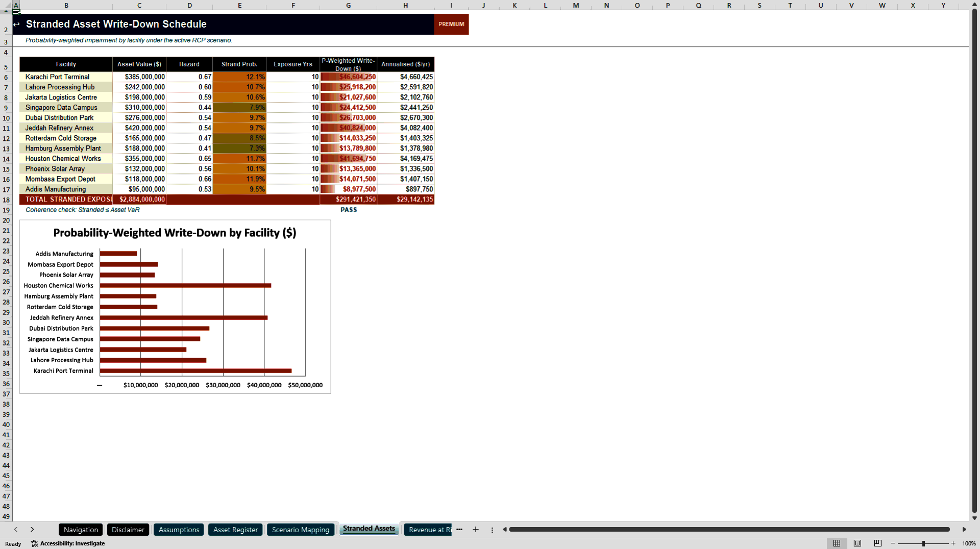The height and width of the screenshot is (549, 980).
Task: Select the Houston Chemical Works cell
Action: tap(66, 159)
